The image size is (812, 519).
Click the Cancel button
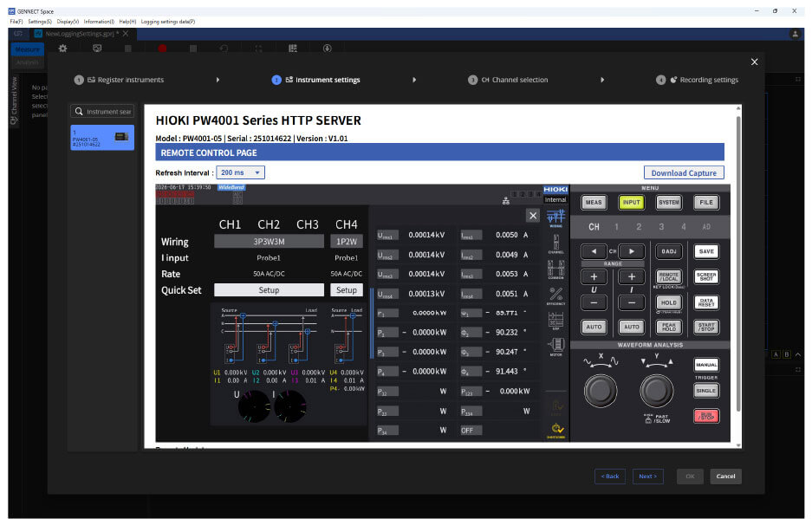coord(725,476)
